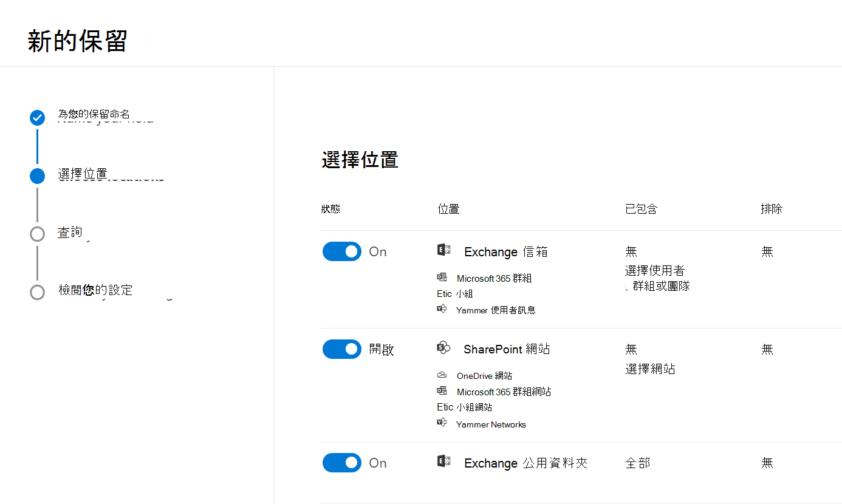842x504 pixels.
Task: Click the SharePoint 網站 icon
Action: pyautogui.click(x=443, y=348)
